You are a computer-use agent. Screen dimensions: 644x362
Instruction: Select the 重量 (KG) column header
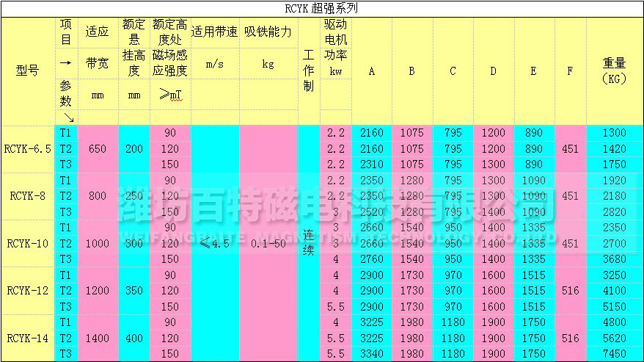[x=613, y=71]
